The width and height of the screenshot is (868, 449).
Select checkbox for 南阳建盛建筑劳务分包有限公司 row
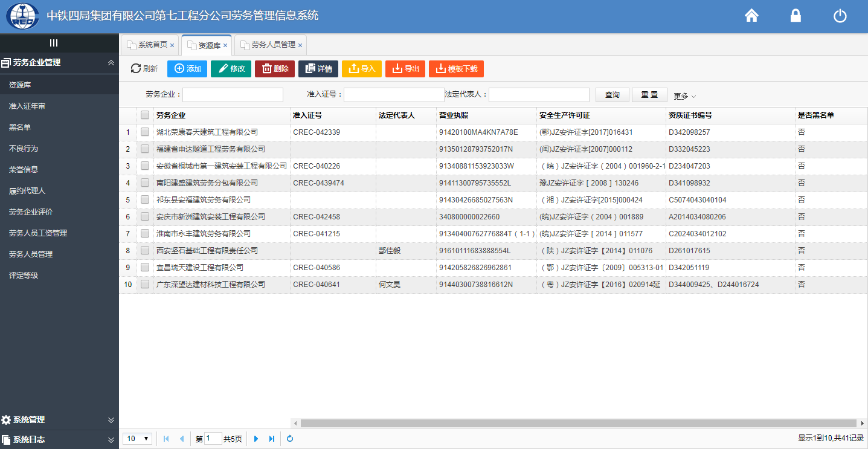click(x=145, y=183)
